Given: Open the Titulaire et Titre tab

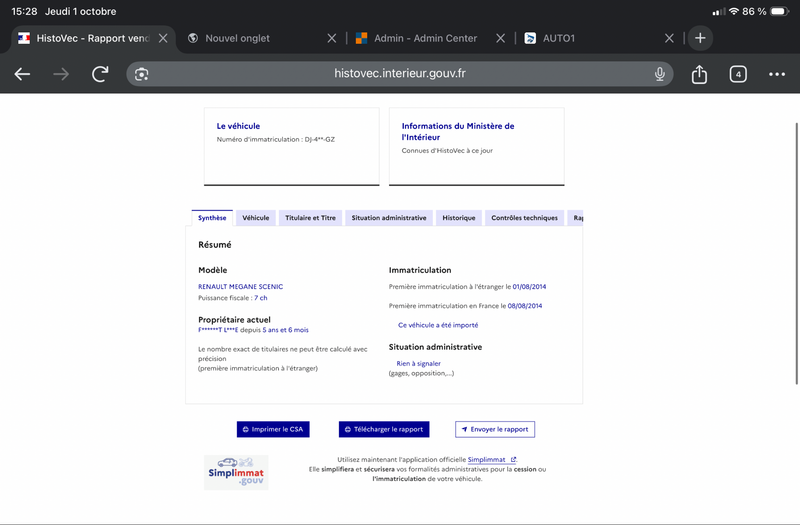Looking at the screenshot, I should 310,218.
